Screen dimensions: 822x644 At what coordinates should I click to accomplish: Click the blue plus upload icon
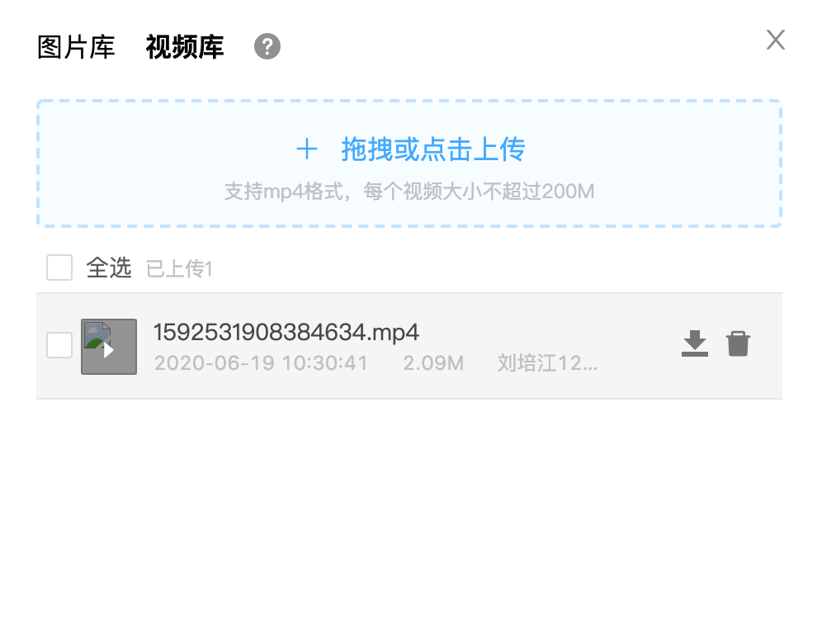click(x=307, y=149)
